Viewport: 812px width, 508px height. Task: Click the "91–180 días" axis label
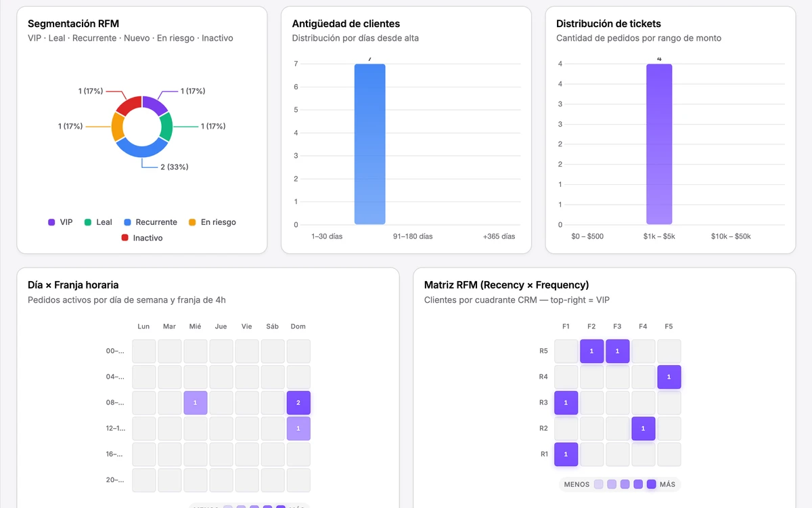point(413,236)
